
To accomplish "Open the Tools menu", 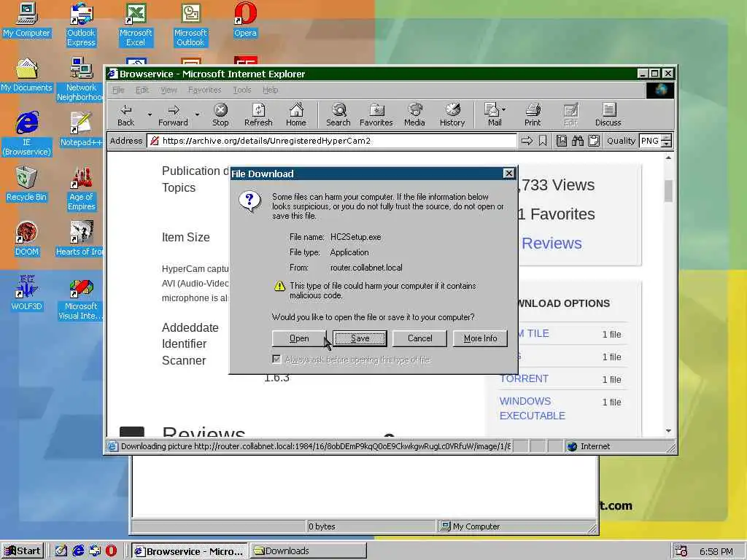I will point(242,90).
